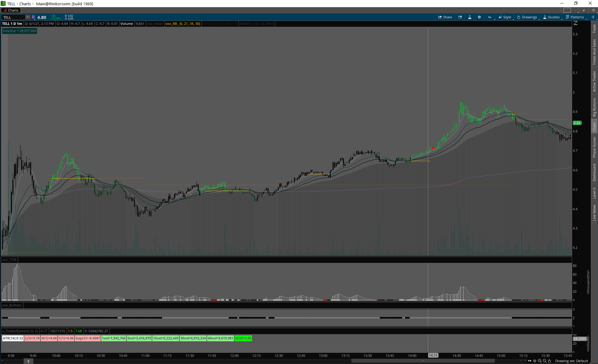598x364 pixels.
Task: Switch to Active Trader sidebar tab
Action: (594, 81)
